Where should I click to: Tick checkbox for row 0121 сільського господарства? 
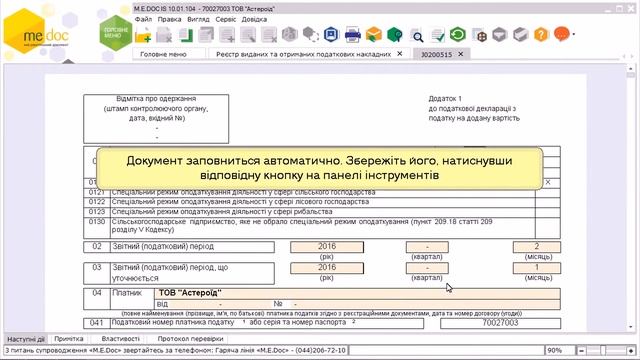(x=548, y=192)
